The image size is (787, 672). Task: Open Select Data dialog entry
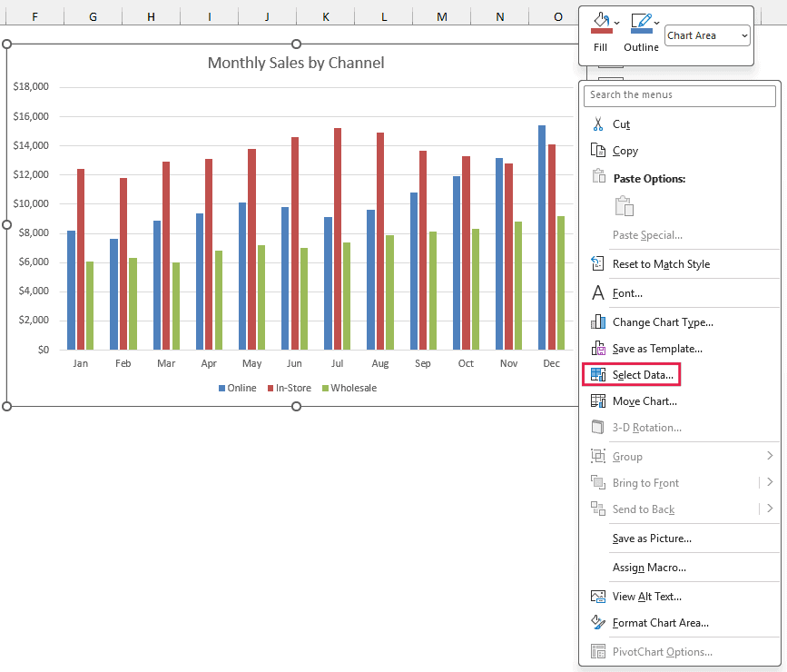point(643,375)
